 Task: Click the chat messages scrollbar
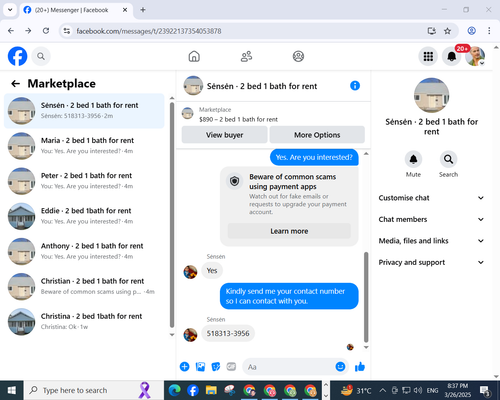[x=366, y=297]
